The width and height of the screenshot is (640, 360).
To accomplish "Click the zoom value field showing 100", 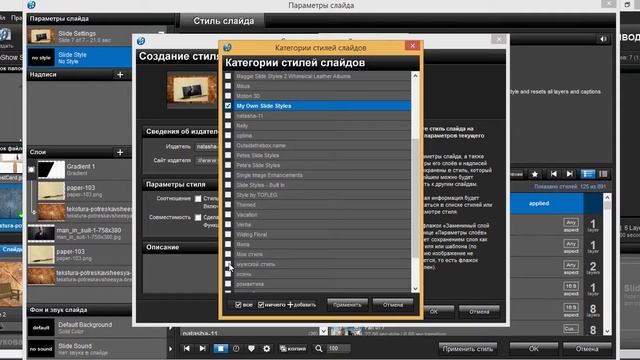I will point(338,349).
